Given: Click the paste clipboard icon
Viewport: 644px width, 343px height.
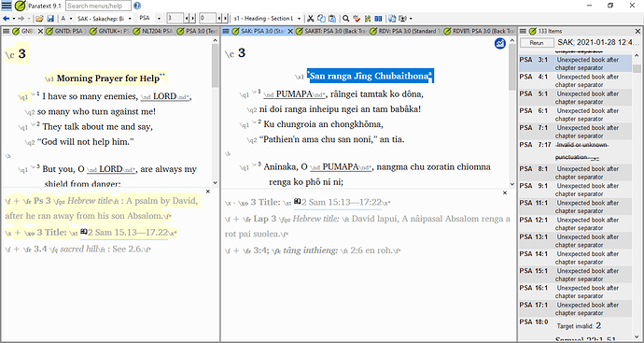Looking at the screenshot, I should pos(332,19).
